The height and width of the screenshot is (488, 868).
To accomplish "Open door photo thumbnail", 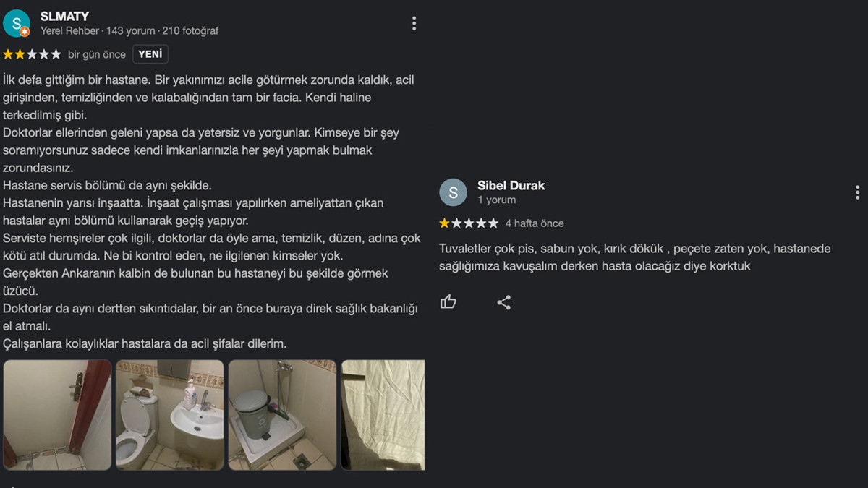I will click(57, 415).
